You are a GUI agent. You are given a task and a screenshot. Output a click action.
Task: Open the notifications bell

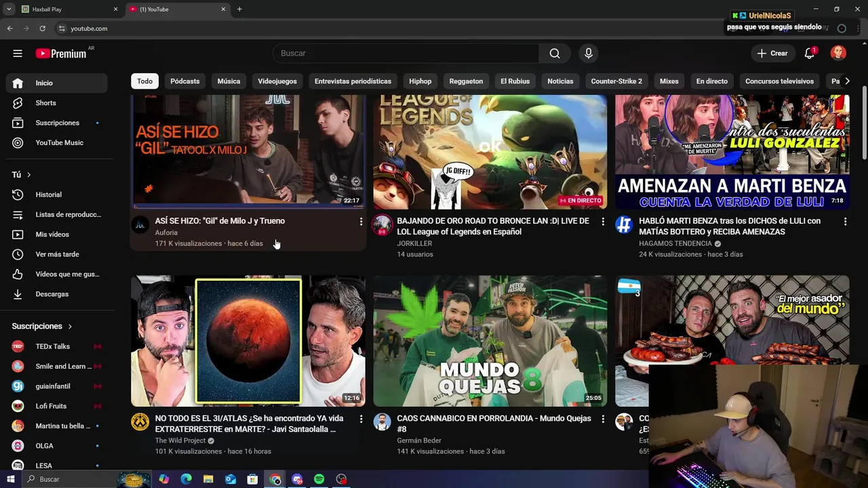[x=810, y=54]
